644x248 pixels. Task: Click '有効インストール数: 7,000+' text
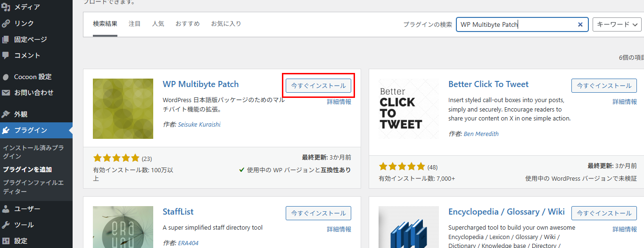pyautogui.click(x=417, y=179)
